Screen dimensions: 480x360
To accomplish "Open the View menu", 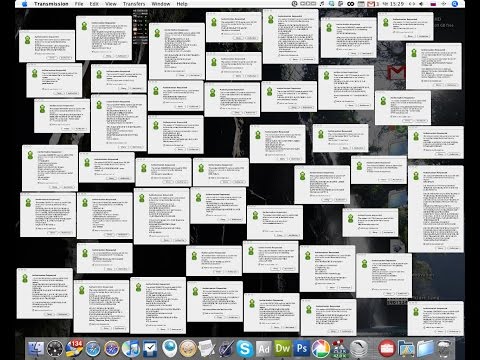I will tap(111, 4).
